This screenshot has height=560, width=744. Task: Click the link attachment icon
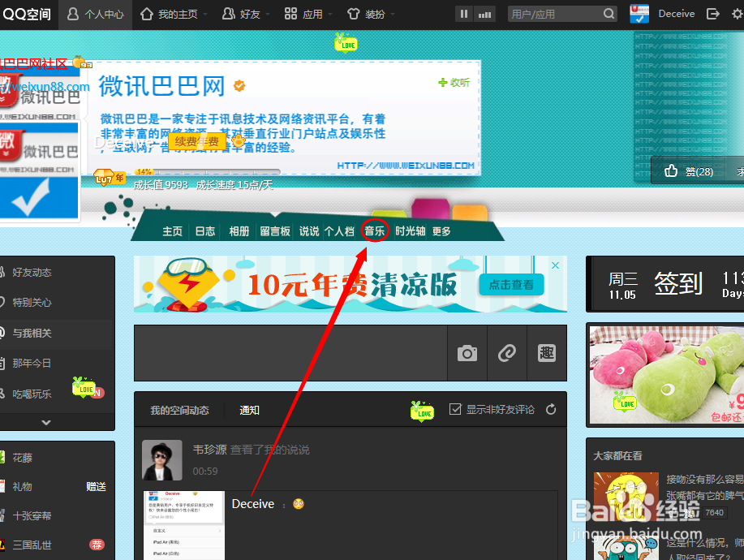(x=507, y=353)
